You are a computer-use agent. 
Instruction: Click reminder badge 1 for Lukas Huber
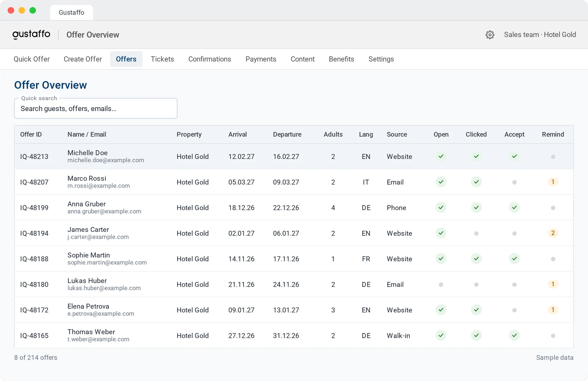[x=553, y=284]
